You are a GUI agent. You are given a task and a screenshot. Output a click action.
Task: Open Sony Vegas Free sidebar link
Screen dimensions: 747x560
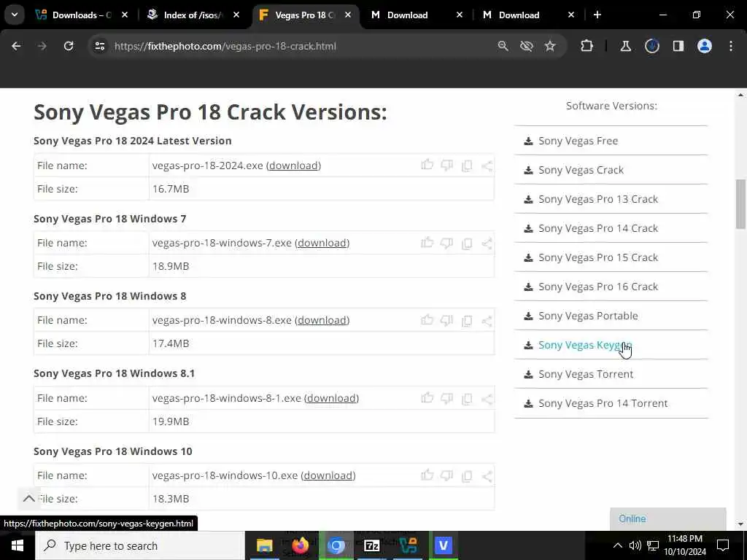coord(578,141)
